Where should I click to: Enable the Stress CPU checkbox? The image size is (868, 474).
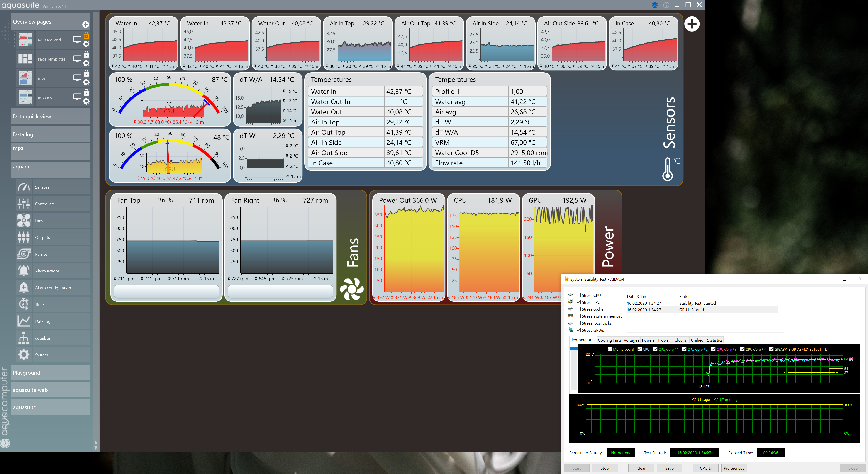pyautogui.click(x=578, y=295)
